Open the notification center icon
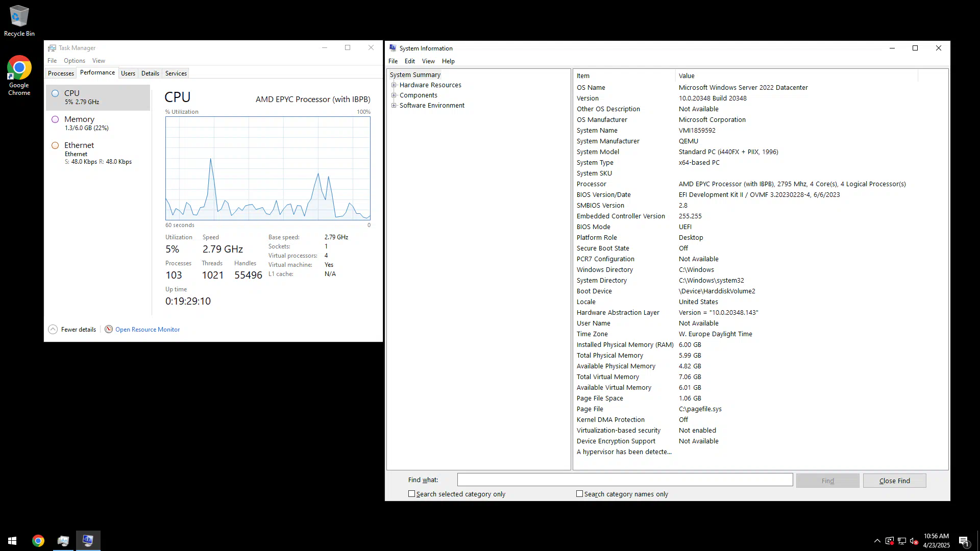Image resolution: width=980 pixels, height=551 pixels. tap(964, 541)
